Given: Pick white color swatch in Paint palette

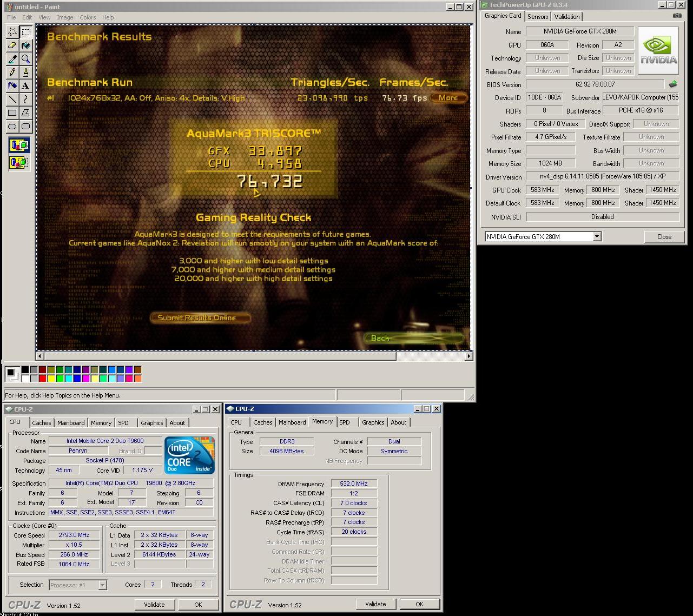Looking at the screenshot, I should click(25, 378).
